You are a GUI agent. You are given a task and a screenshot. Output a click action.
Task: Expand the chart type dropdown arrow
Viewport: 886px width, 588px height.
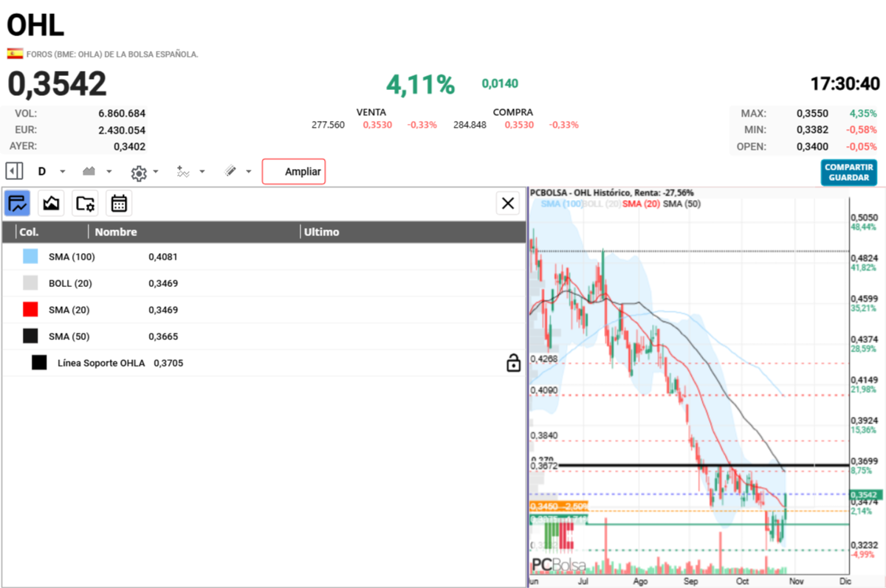click(109, 171)
